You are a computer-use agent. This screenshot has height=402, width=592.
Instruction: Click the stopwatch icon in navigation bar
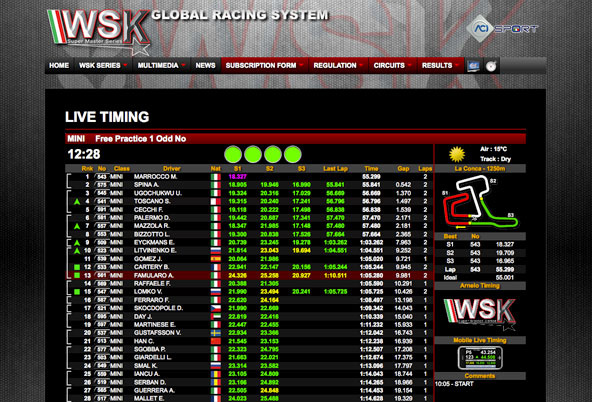(491, 66)
